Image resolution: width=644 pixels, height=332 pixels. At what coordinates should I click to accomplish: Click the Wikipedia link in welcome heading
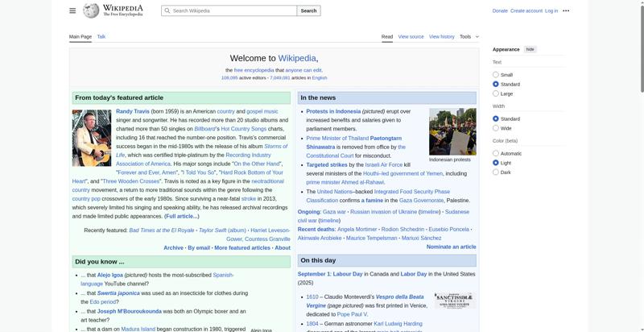297,58
